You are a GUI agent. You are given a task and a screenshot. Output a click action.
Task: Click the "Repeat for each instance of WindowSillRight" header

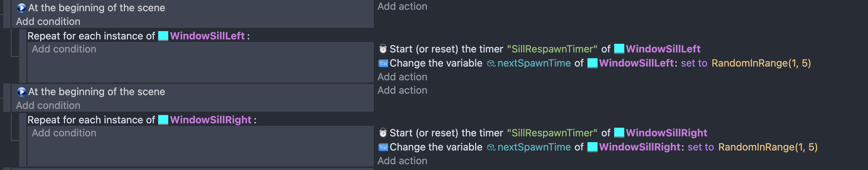[142, 120]
